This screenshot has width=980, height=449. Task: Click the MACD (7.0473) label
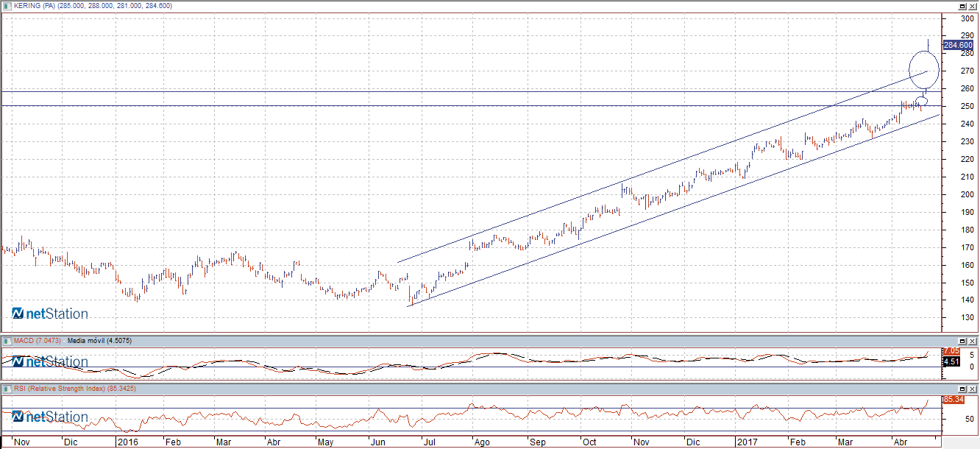pyautogui.click(x=37, y=341)
